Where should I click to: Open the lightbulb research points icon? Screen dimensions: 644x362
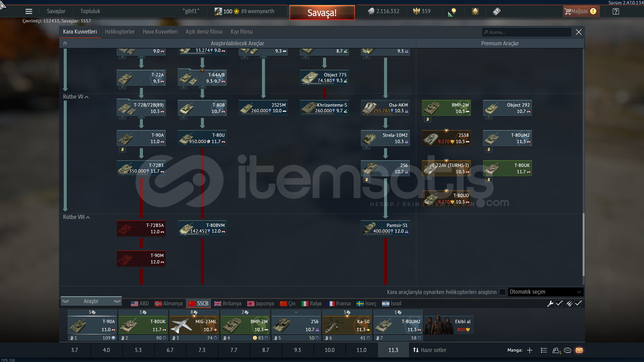coord(452,12)
